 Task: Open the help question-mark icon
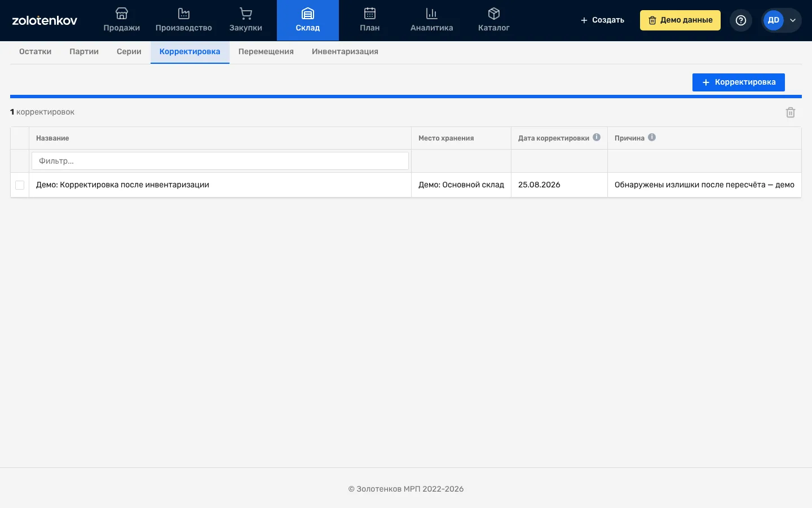pos(741,20)
